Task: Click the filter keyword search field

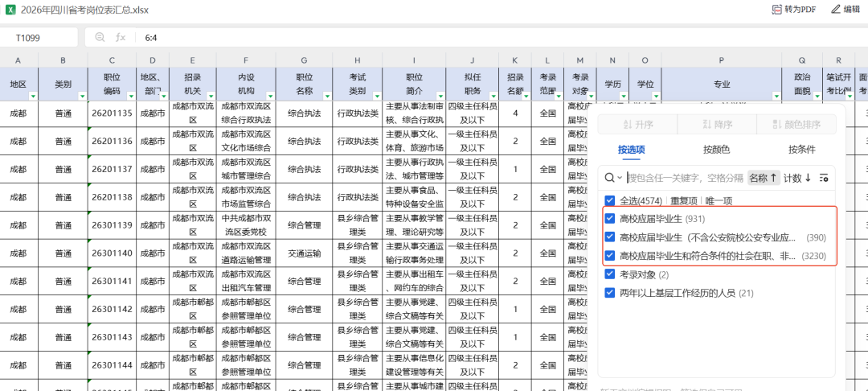Action: tap(685, 178)
